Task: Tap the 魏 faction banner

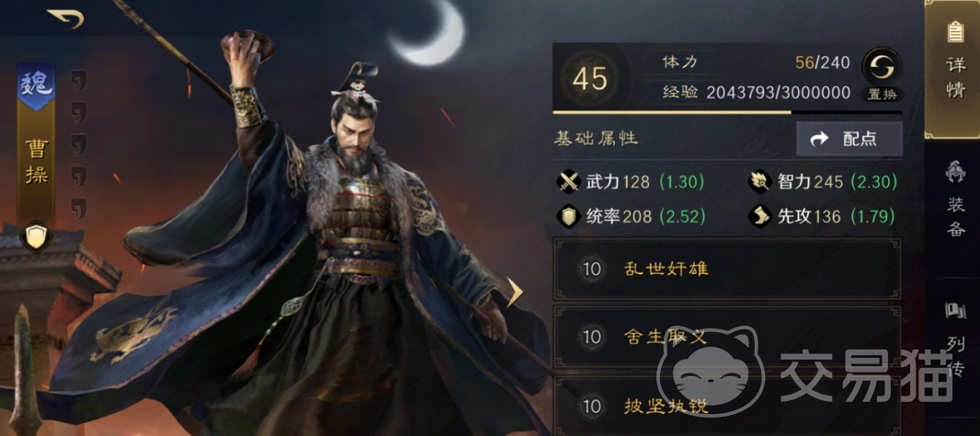Action: tap(36, 86)
